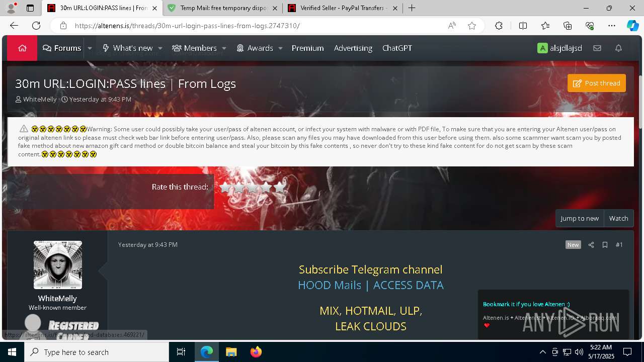Go back with browser back arrow
644x362 pixels.
pyautogui.click(x=14, y=26)
